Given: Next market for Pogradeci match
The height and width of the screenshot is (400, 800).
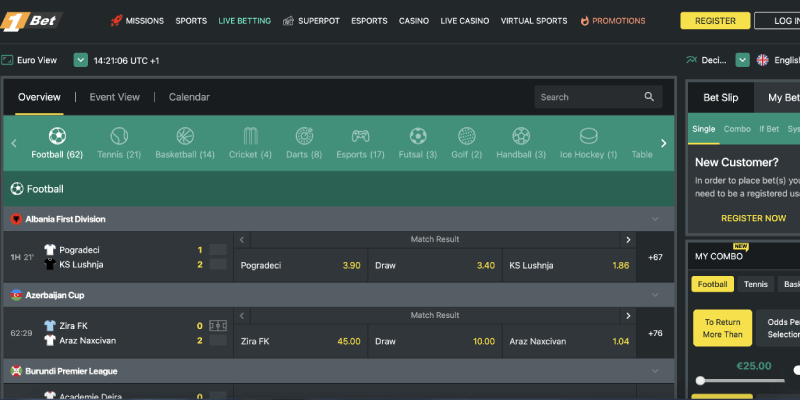Looking at the screenshot, I should tap(628, 239).
